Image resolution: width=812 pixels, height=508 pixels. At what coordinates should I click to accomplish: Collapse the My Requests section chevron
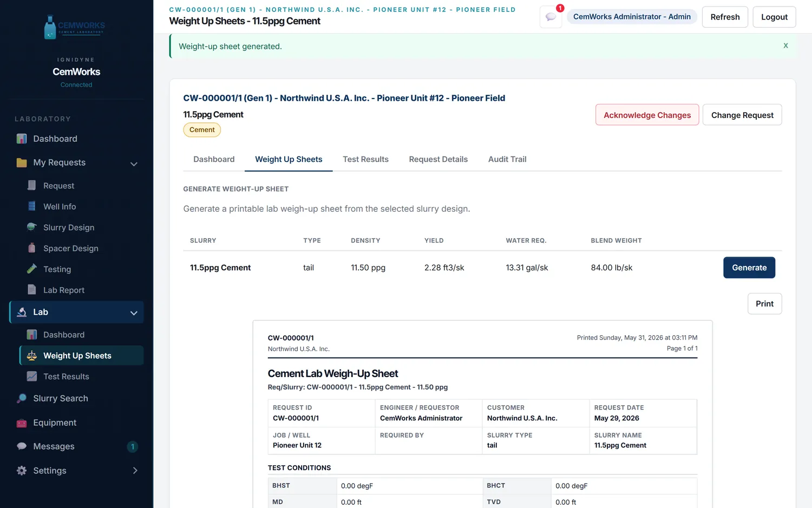tap(134, 164)
